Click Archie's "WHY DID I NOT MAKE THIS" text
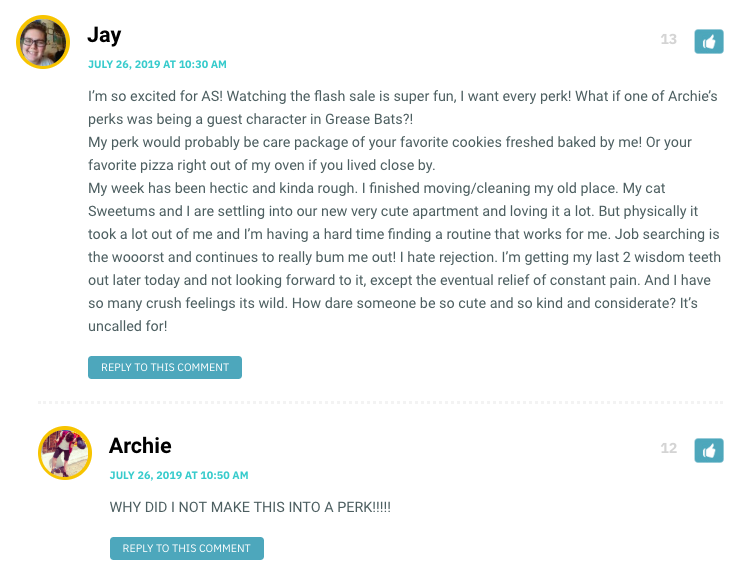This screenshot has height=572, width=740. [250, 508]
